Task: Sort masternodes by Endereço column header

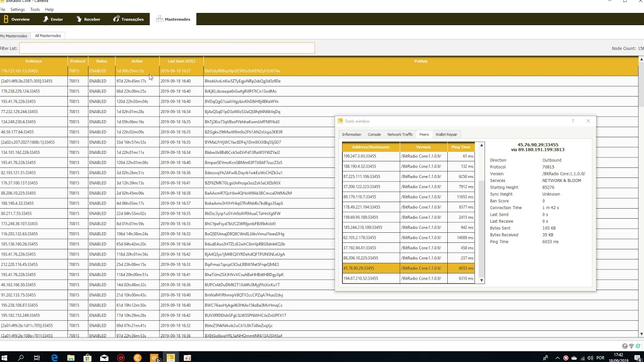Action: coord(34,61)
